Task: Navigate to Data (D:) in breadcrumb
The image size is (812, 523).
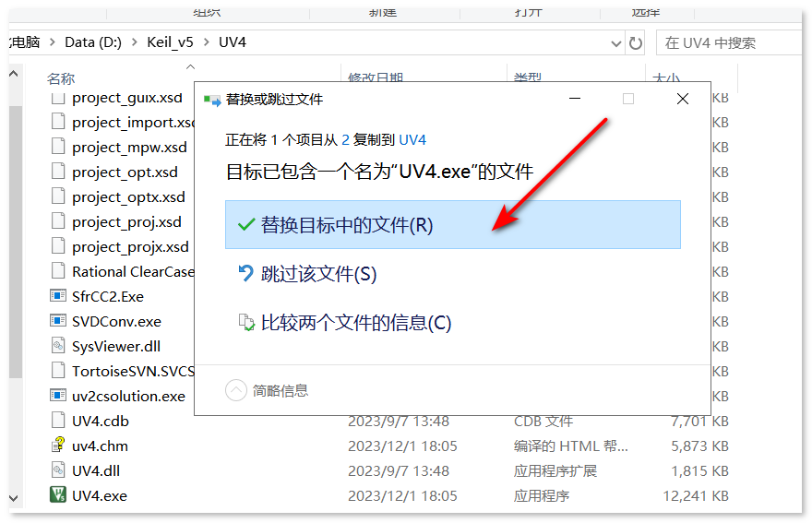Action: (x=93, y=42)
